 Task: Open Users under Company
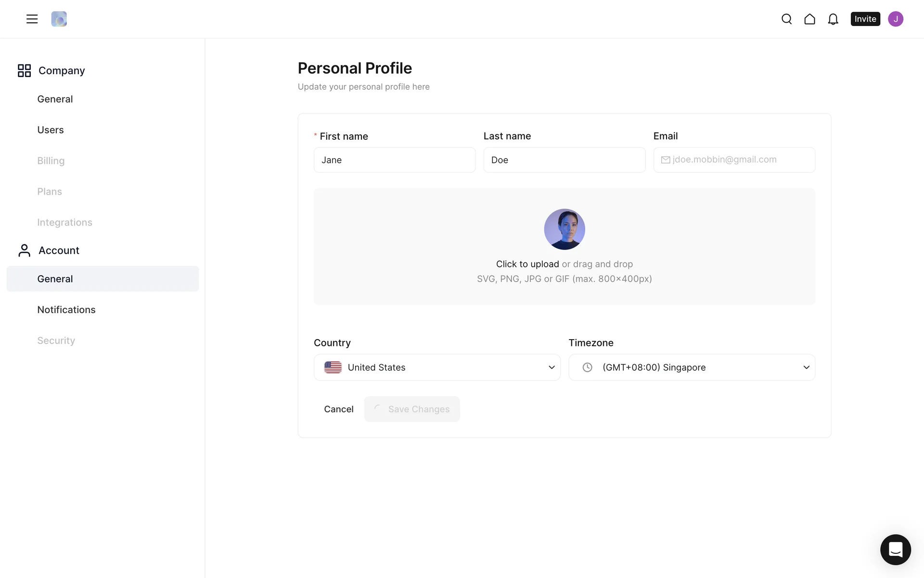coord(51,130)
